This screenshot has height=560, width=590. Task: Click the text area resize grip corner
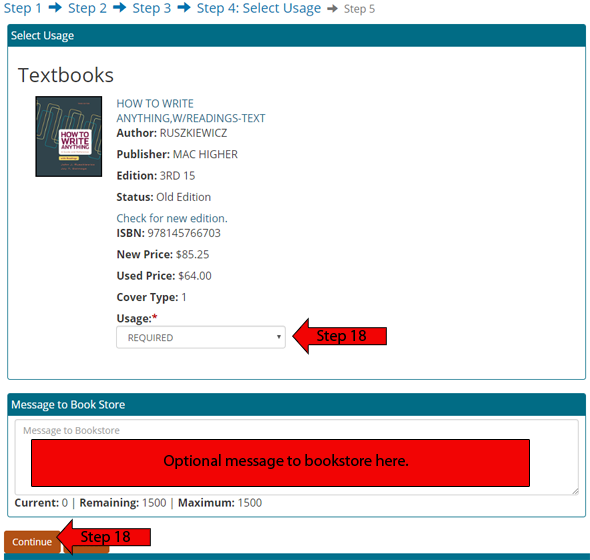click(x=575, y=491)
